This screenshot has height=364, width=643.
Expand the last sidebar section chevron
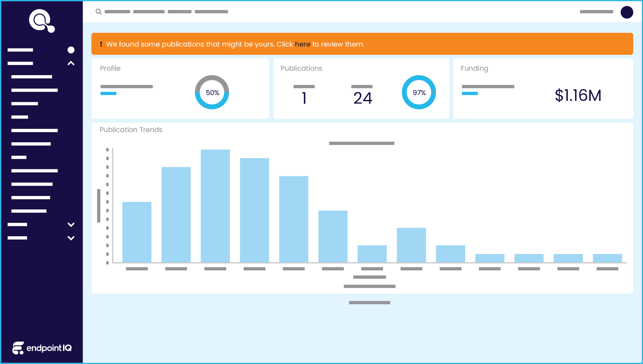[71, 238]
